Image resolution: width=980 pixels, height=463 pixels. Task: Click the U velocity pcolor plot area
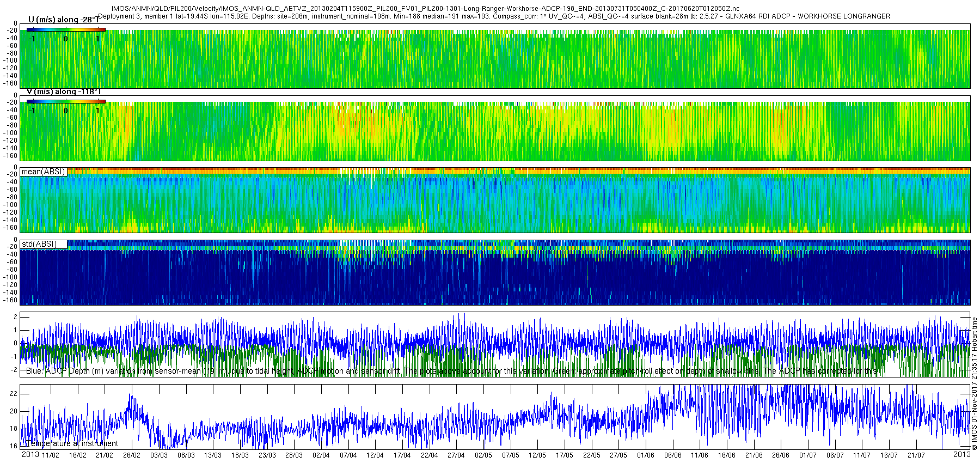(x=495, y=56)
